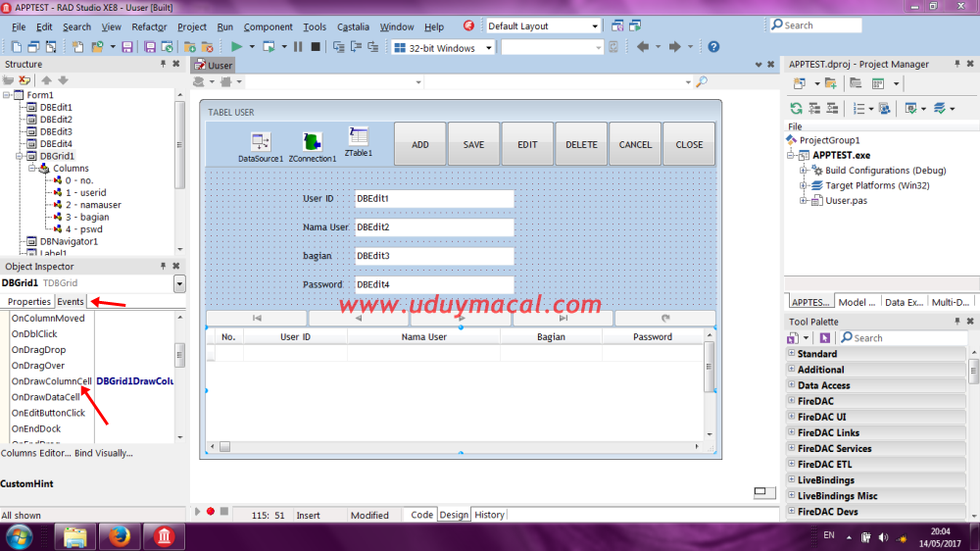Expand Build Configurations (Debug) node

coord(804,171)
